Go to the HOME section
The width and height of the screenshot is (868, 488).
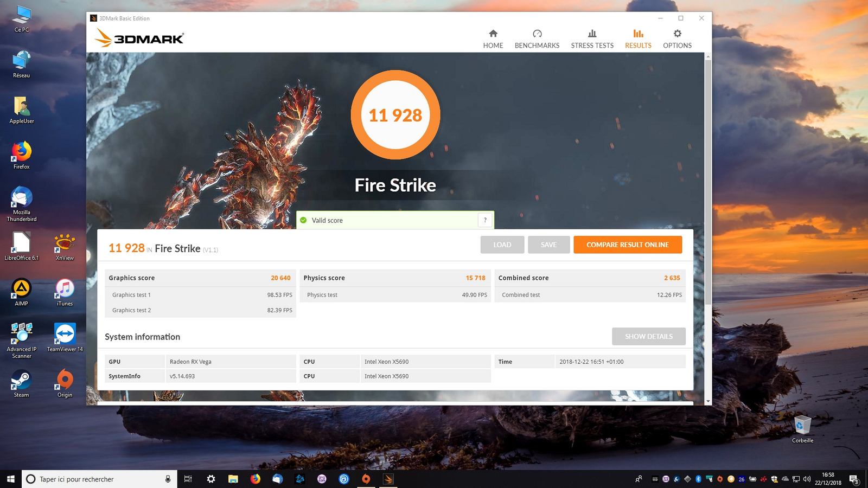493,39
